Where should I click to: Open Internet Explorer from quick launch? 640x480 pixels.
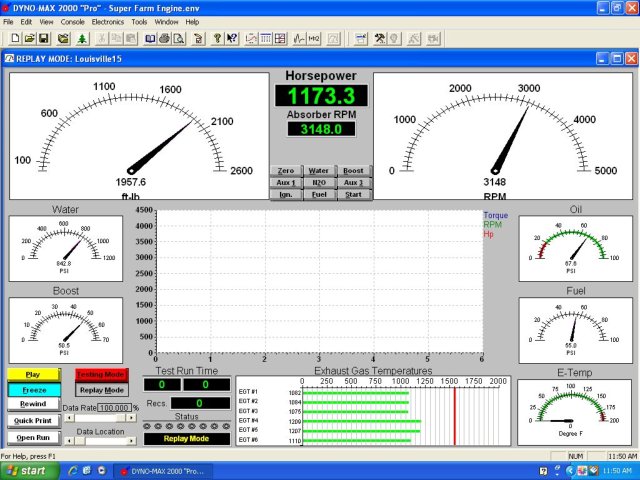pos(73,471)
